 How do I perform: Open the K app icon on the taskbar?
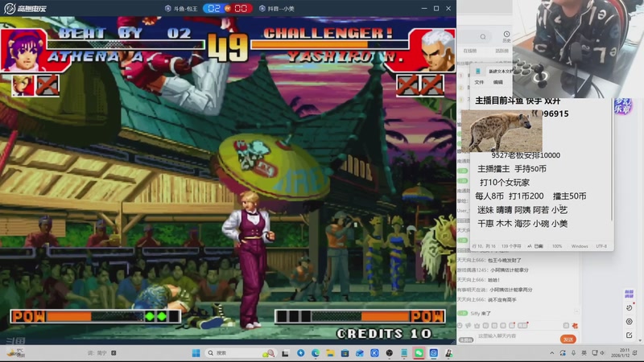coord(374,353)
